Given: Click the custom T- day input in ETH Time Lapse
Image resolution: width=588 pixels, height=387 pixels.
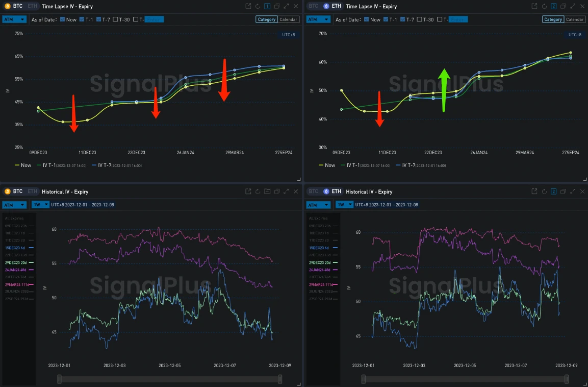Looking at the screenshot, I should tap(458, 19).
